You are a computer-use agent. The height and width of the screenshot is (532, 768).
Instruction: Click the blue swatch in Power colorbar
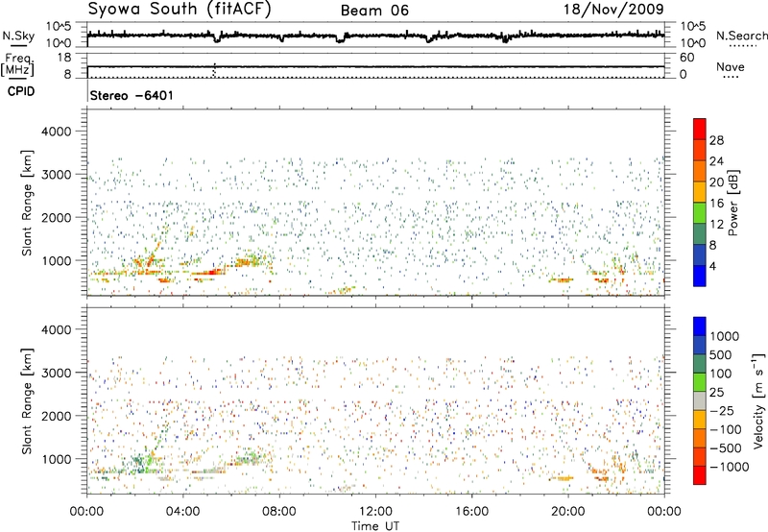[700, 276]
